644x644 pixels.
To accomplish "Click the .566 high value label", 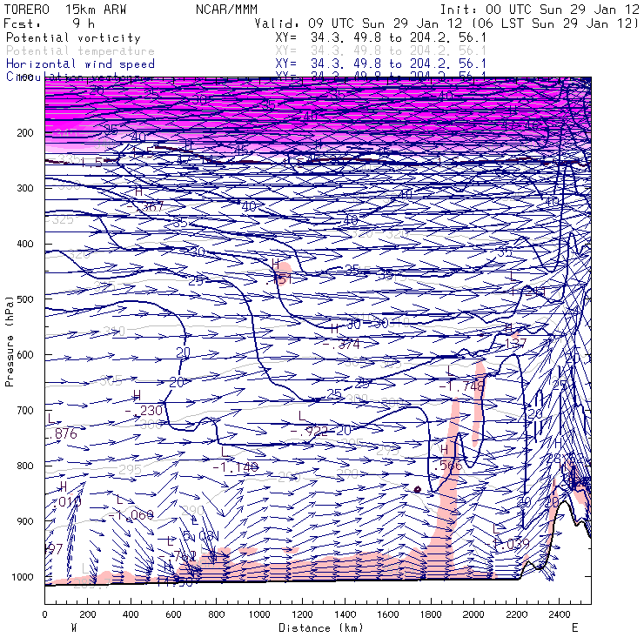I will click(450, 466).
